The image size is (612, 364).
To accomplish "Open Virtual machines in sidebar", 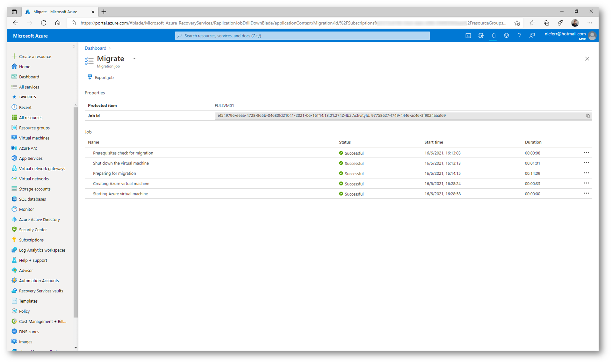I will pos(34,138).
